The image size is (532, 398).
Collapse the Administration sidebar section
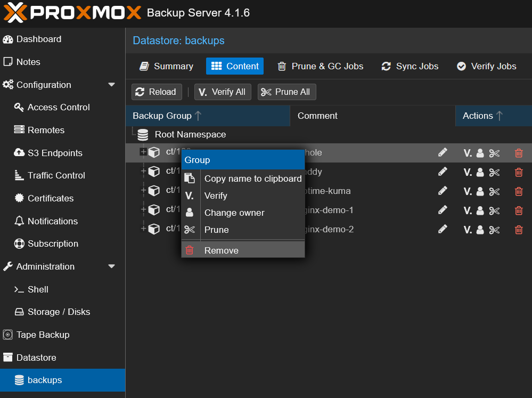[x=112, y=266]
